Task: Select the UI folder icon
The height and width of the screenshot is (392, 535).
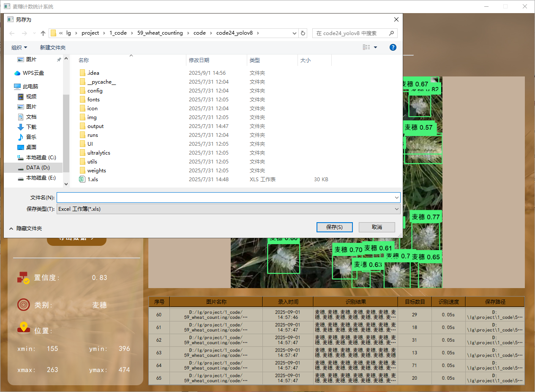Action: (82, 144)
